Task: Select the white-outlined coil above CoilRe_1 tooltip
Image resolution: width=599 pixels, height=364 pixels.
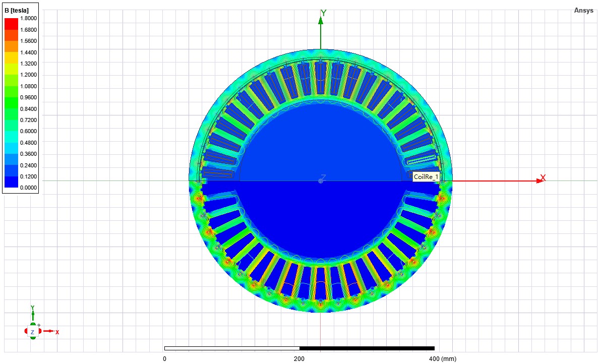Action: pyautogui.click(x=422, y=159)
